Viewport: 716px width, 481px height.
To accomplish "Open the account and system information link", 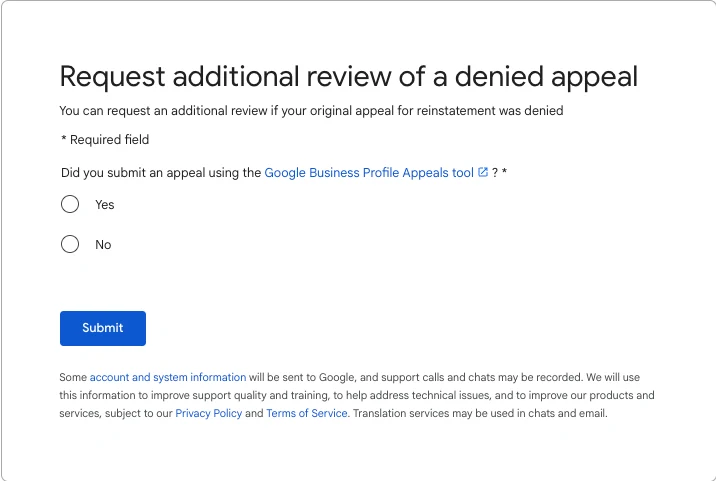I will pyautogui.click(x=168, y=377).
